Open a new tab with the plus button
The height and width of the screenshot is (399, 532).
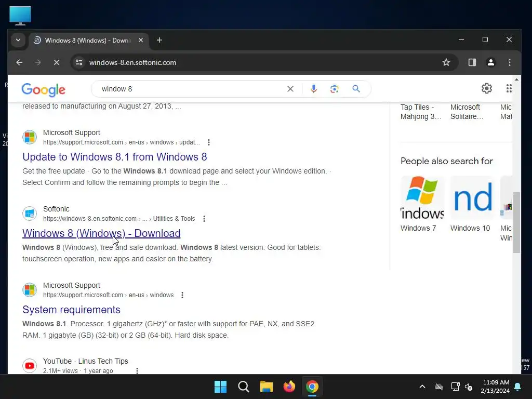[159, 40]
